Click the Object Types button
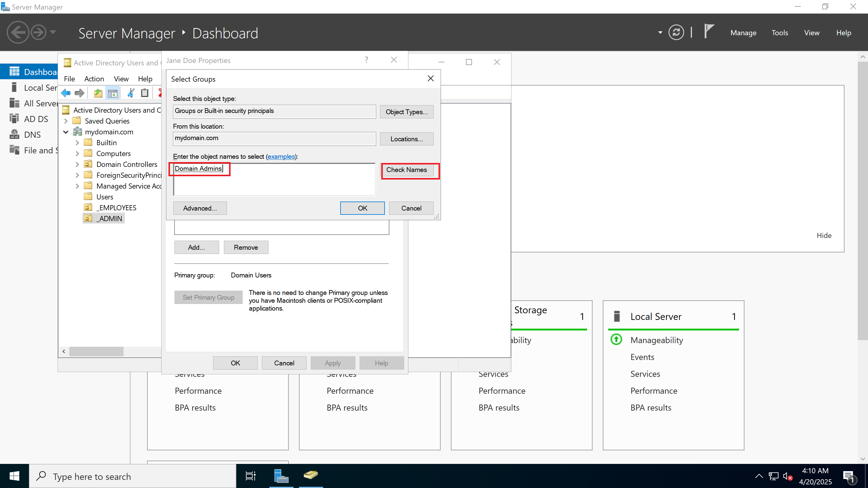The width and height of the screenshot is (868, 488). point(407,112)
